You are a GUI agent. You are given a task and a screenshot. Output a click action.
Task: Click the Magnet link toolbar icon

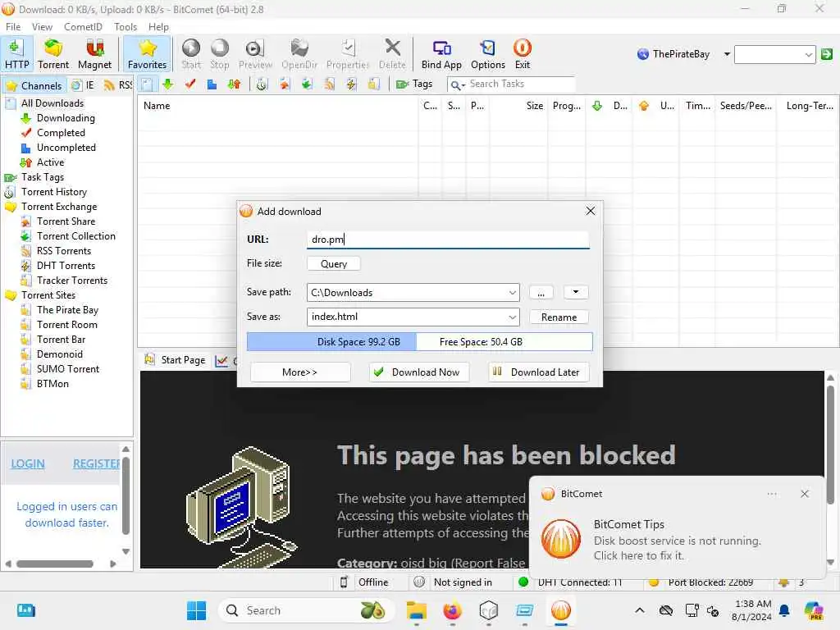[x=95, y=53]
